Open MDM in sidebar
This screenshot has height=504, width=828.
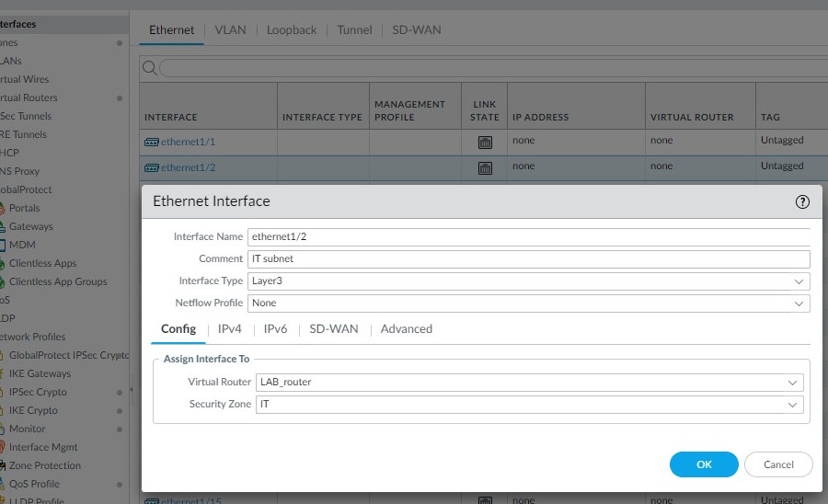point(22,245)
